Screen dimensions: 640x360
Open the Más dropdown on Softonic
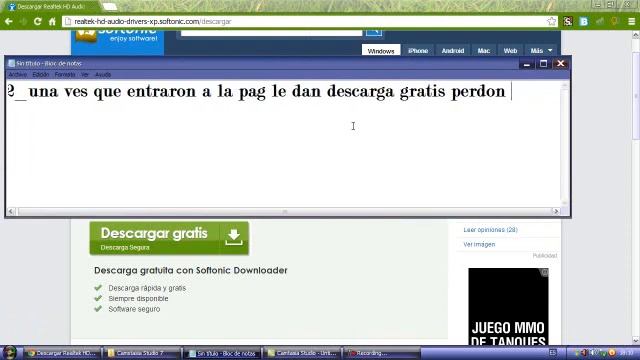[541, 51]
